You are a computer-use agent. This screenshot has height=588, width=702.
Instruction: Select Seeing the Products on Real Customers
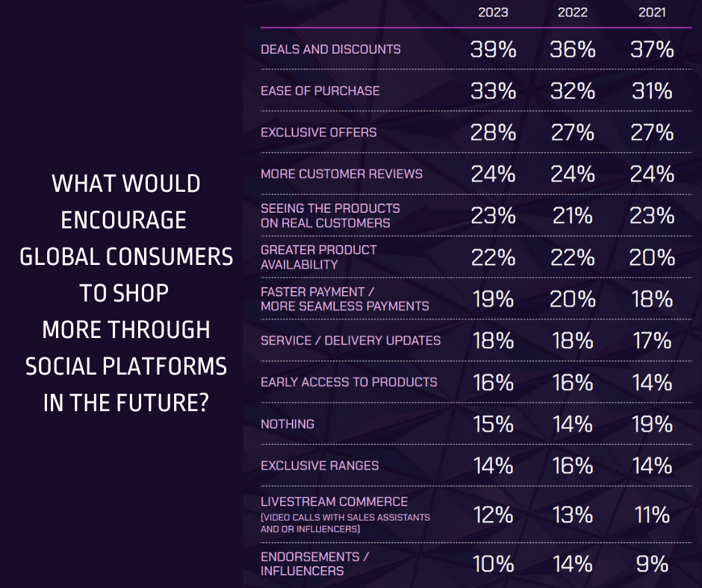[x=330, y=215]
